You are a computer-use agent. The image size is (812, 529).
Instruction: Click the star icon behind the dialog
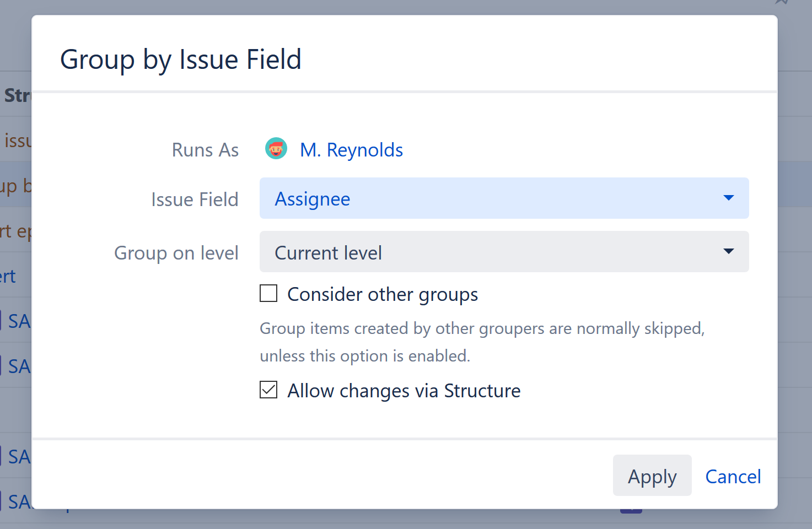(782, 2)
